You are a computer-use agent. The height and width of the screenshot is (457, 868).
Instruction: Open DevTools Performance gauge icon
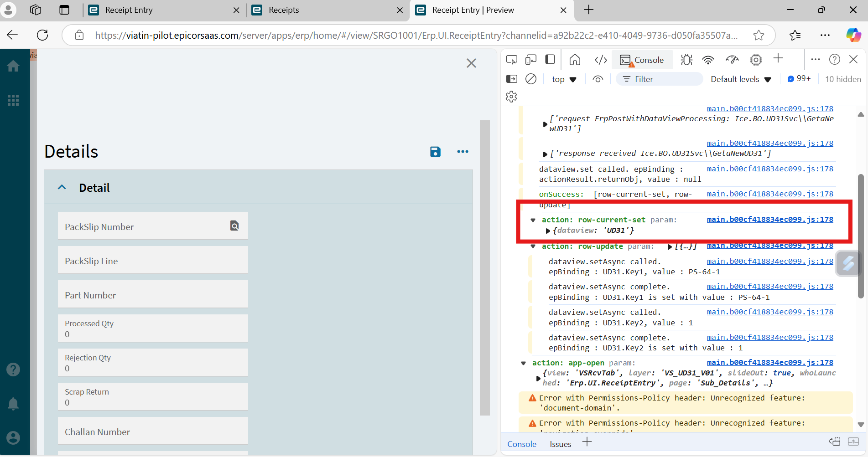tap(732, 60)
